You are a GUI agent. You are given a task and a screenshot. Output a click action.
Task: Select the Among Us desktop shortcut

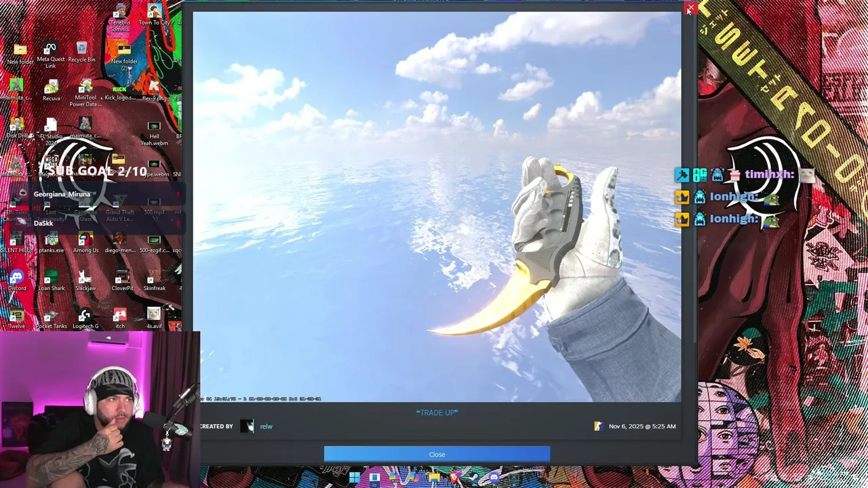[85, 243]
